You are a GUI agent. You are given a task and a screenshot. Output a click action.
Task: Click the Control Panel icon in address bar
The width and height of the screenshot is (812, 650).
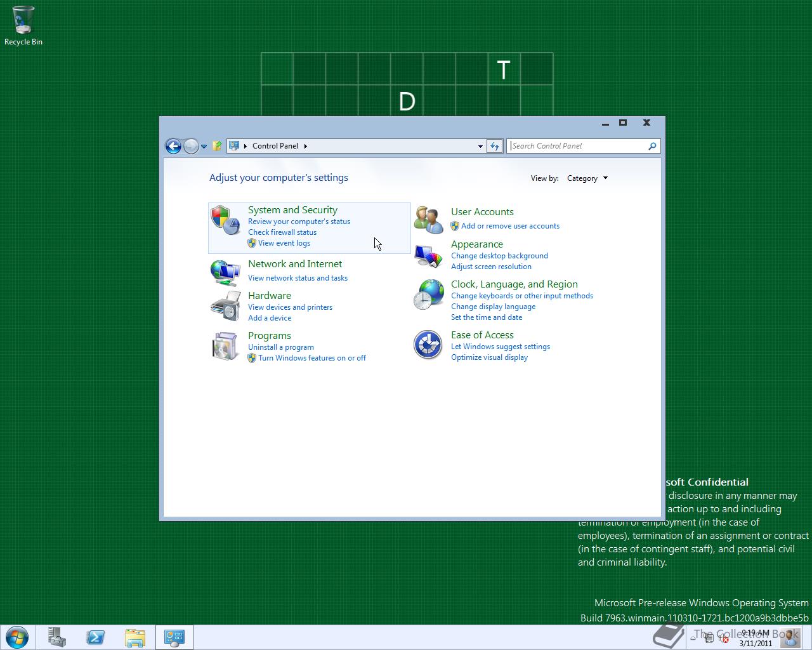click(x=234, y=145)
